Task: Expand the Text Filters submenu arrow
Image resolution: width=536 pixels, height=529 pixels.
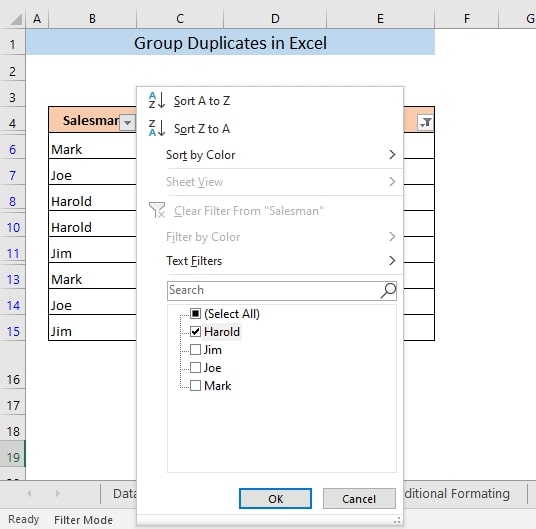Action: [392, 261]
